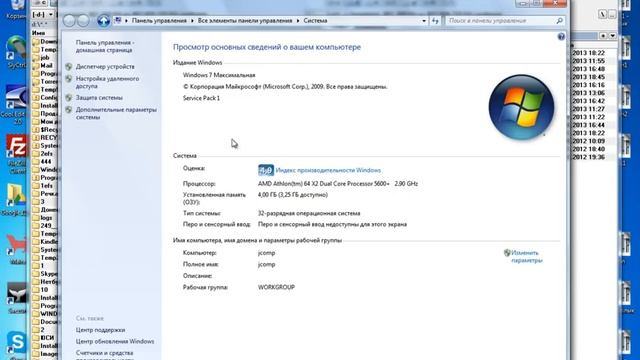This screenshot has height=360, width=640.
Task: Open Help with the blue question mark icon
Action: pyautogui.click(x=561, y=37)
